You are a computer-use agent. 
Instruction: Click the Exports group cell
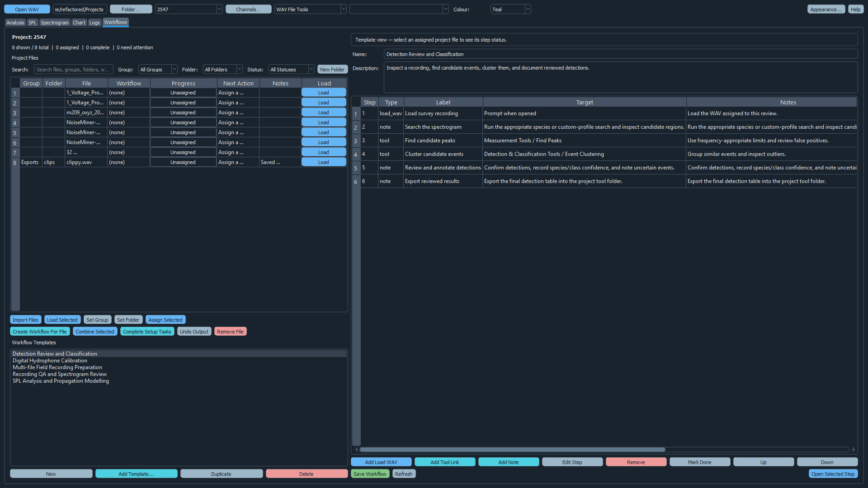(x=31, y=162)
